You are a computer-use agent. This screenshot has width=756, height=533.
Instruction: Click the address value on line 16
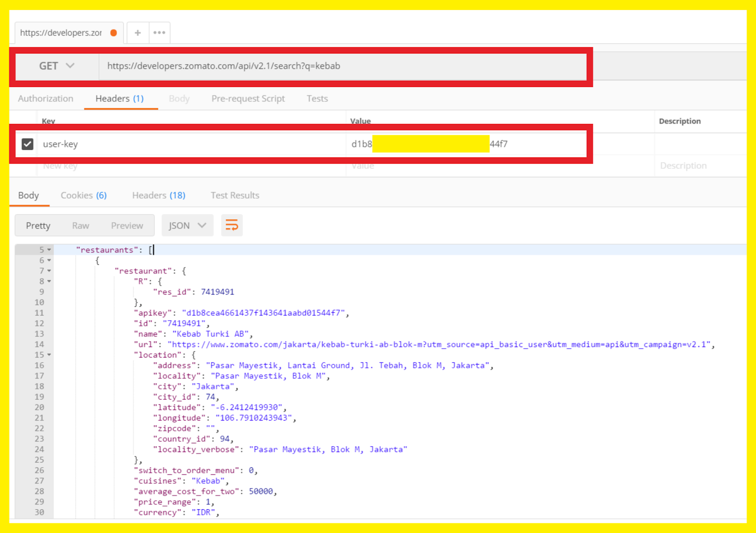(x=348, y=365)
